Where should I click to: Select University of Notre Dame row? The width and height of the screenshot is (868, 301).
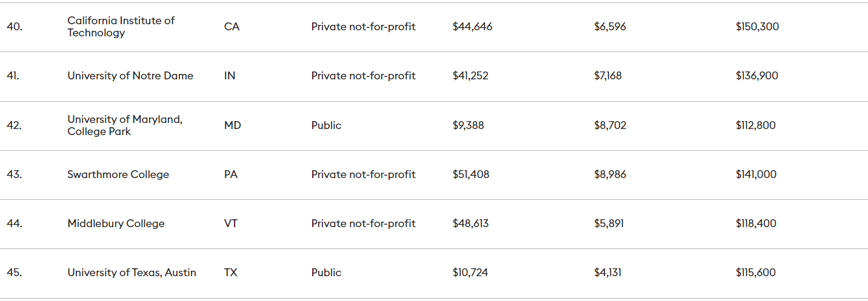pos(130,76)
